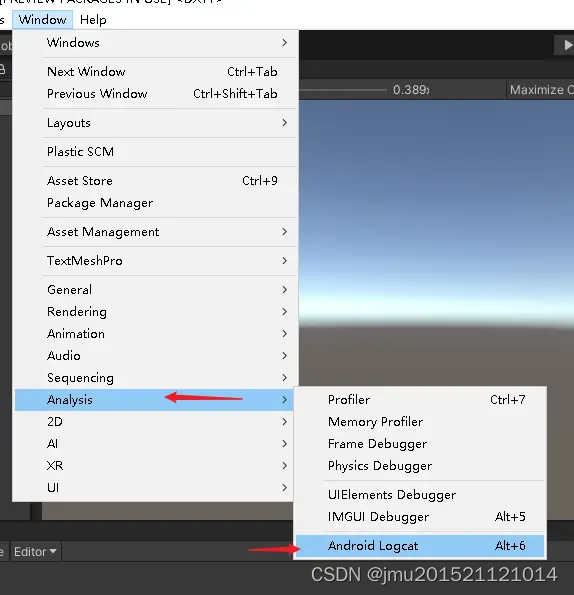
Task: Open the Profiler window
Action: point(420,400)
